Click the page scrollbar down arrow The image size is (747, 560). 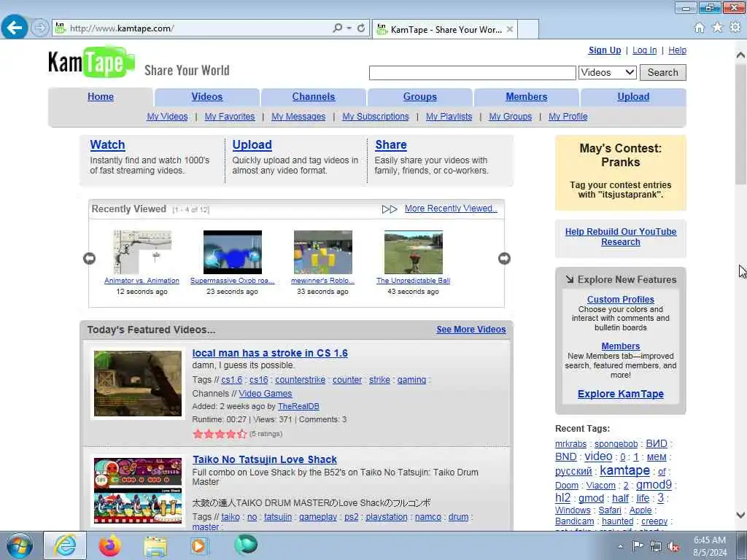point(740,515)
